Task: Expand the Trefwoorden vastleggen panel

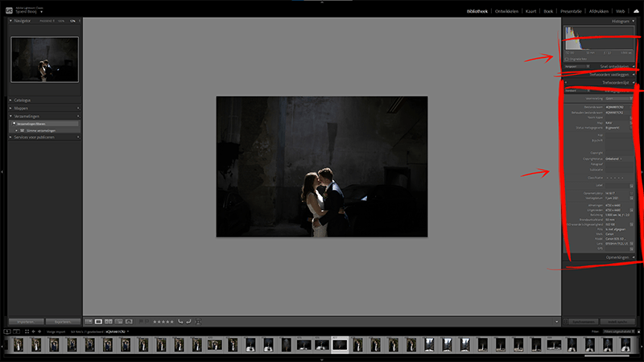Action: click(634, 75)
